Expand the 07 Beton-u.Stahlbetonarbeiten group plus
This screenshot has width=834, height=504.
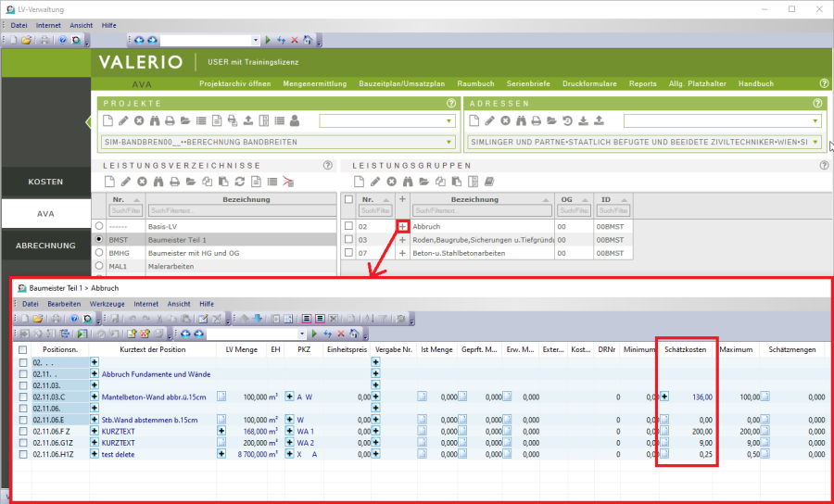click(x=402, y=252)
